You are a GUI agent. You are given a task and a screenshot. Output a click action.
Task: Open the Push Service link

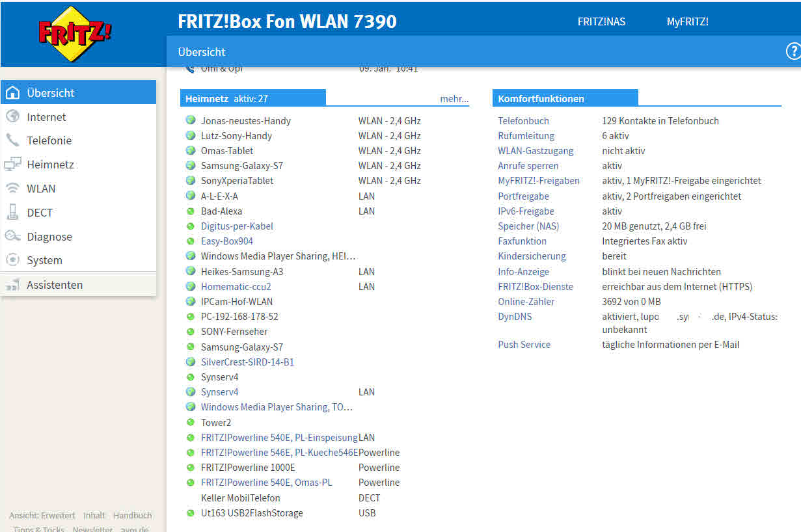[524, 345]
